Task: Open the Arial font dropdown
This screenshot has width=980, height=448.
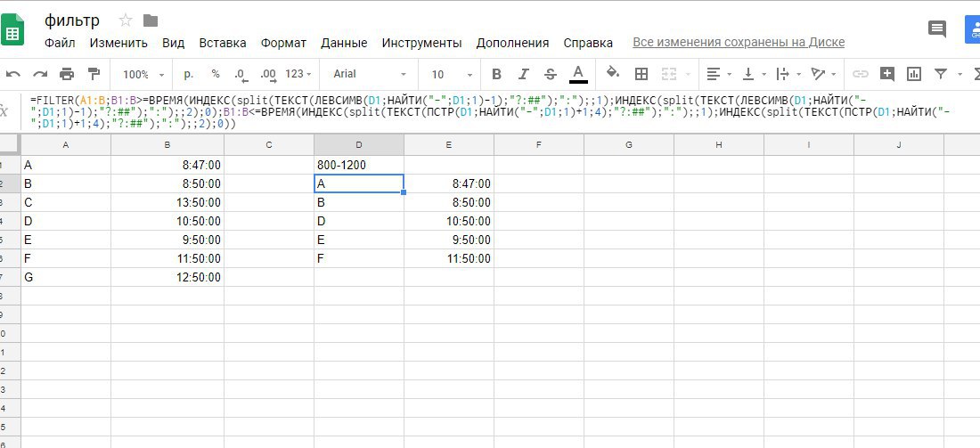Action: [x=370, y=74]
